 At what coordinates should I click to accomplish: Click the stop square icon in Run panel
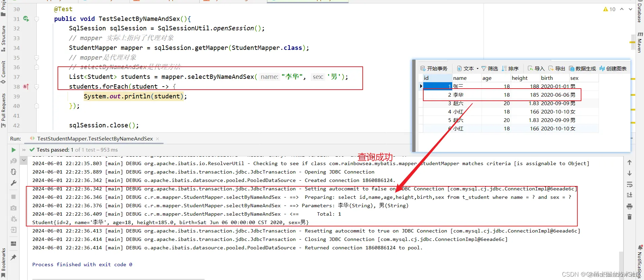tap(13, 196)
